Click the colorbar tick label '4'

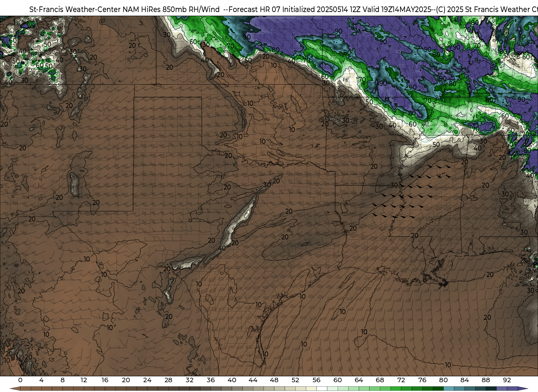(x=41, y=380)
